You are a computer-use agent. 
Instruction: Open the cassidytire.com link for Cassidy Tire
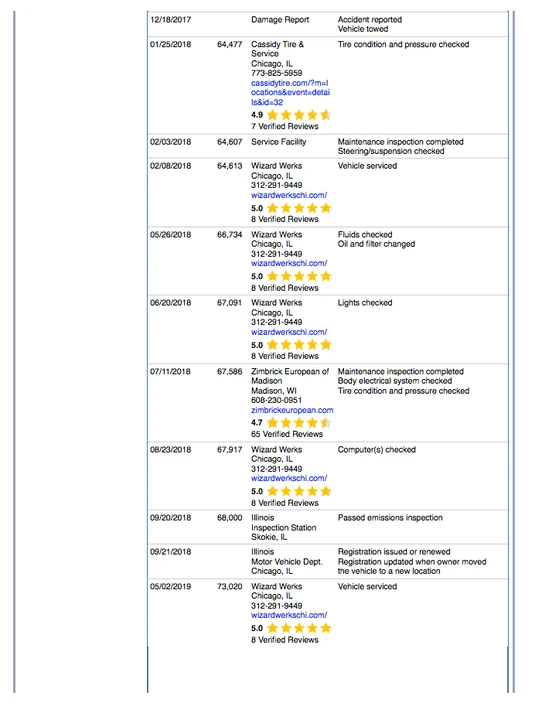290,93
